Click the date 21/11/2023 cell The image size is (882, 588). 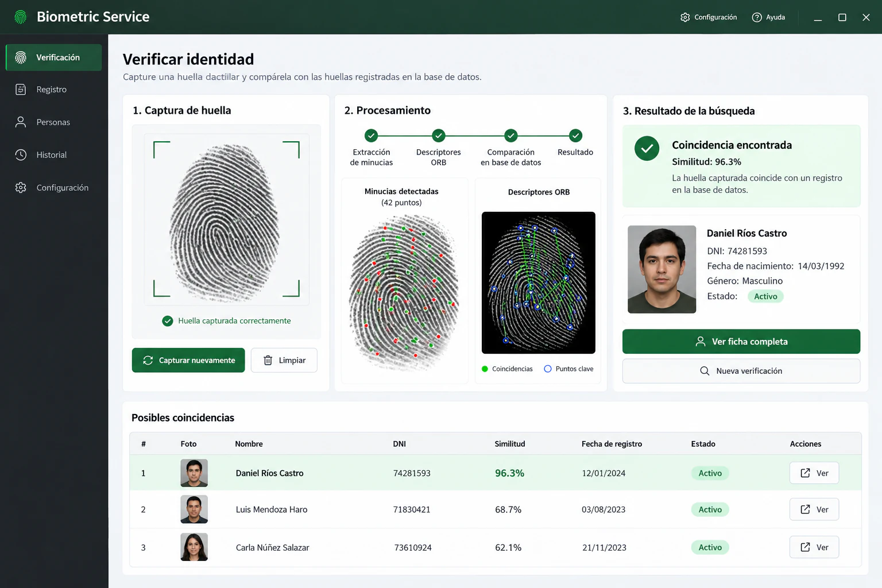pos(604,548)
